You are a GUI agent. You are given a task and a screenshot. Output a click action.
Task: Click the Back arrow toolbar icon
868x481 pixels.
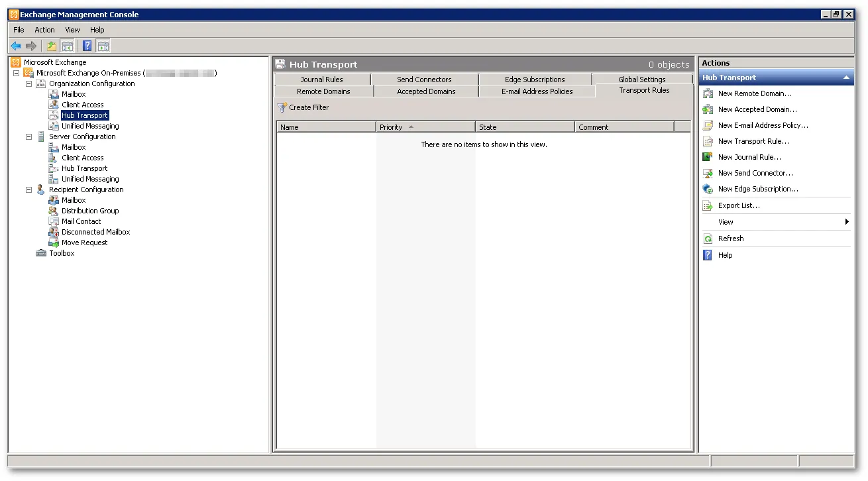point(16,46)
